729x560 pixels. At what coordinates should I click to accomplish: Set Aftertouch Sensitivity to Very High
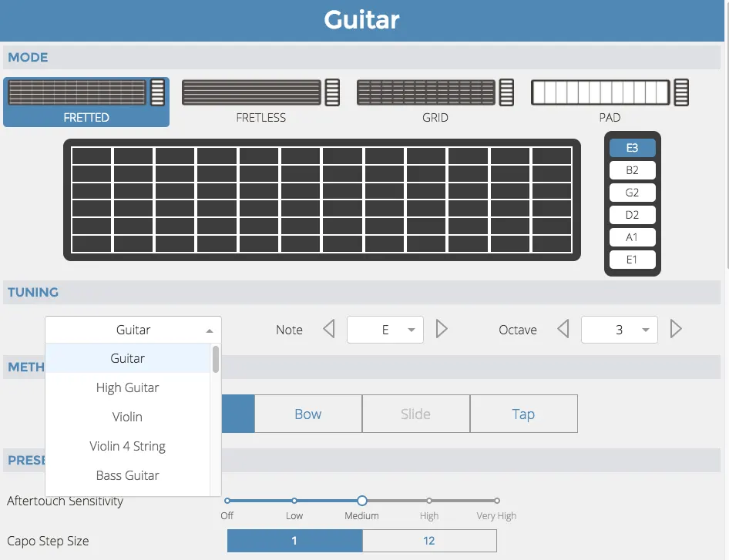pos(497,501)
